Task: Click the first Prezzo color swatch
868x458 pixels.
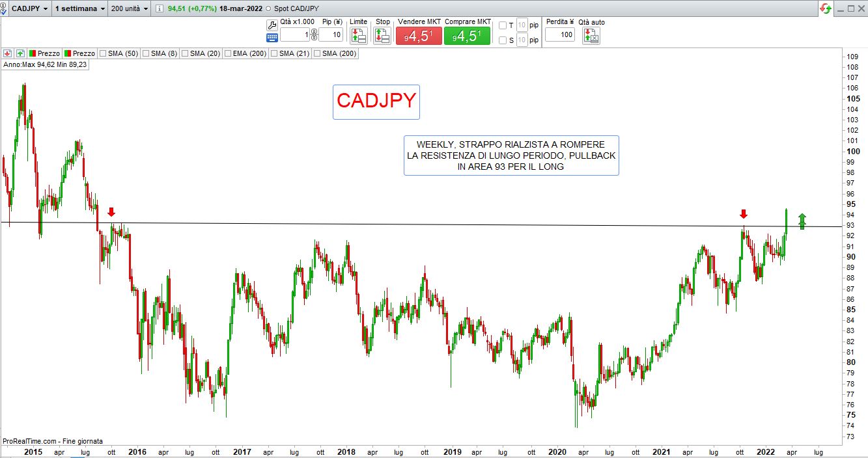Action: (33, 53)
